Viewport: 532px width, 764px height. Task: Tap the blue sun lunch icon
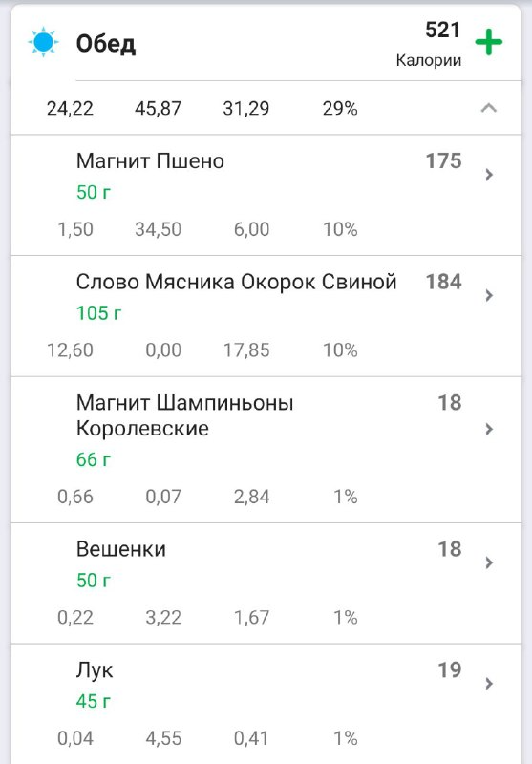tap(43, 42)
